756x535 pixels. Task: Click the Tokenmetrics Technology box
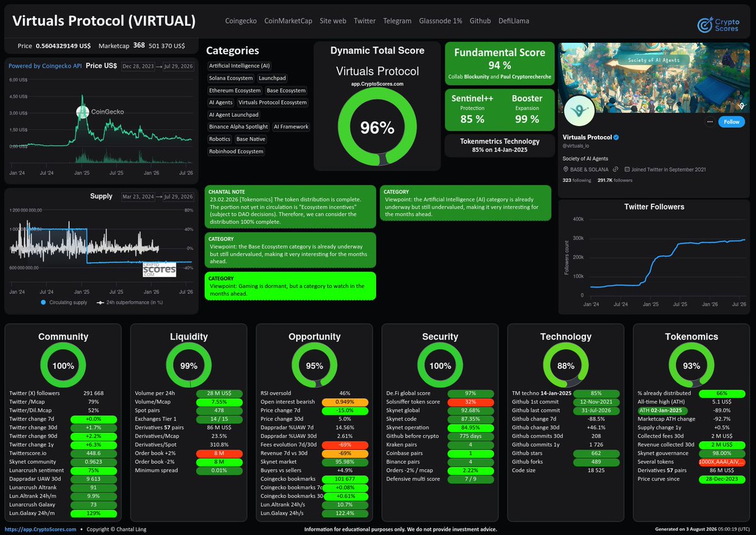[x=500, y=146]
